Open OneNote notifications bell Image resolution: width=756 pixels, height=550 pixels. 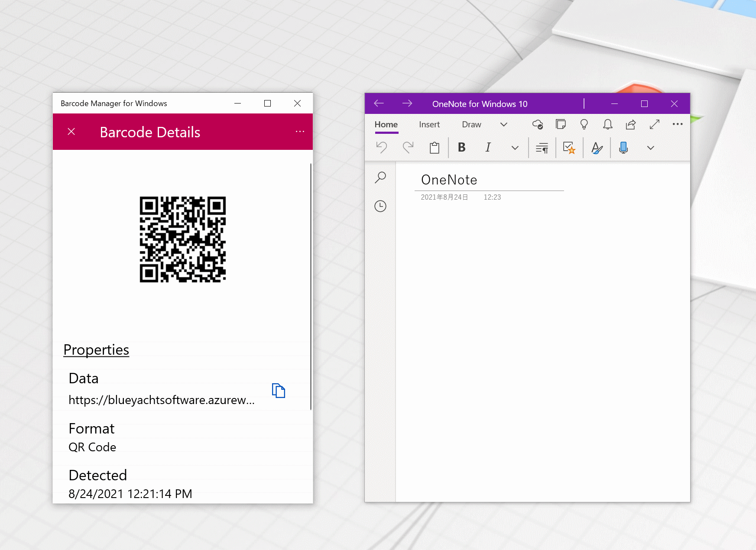coord(608,125)
